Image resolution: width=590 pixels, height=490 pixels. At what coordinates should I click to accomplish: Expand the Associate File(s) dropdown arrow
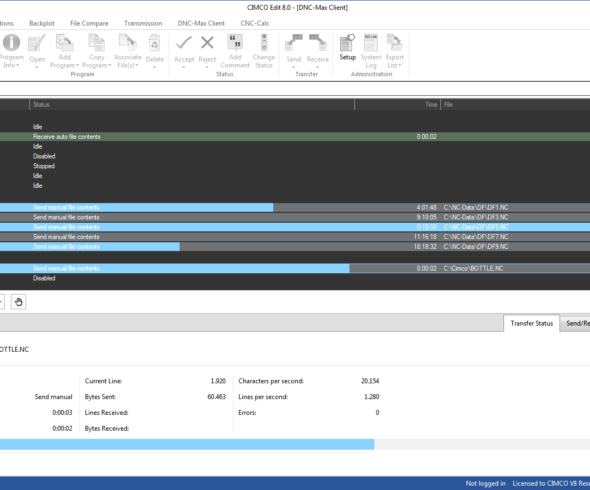pyautogui.click(x=137, y=65)
